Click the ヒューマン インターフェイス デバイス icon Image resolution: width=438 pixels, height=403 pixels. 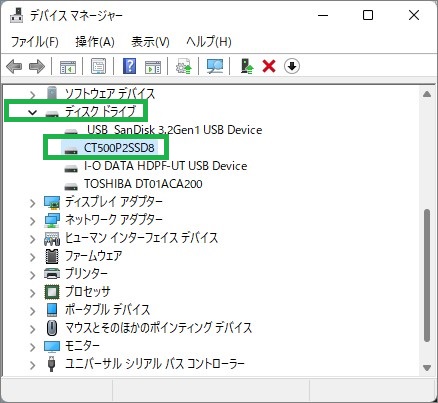click(x=52, y=238)
